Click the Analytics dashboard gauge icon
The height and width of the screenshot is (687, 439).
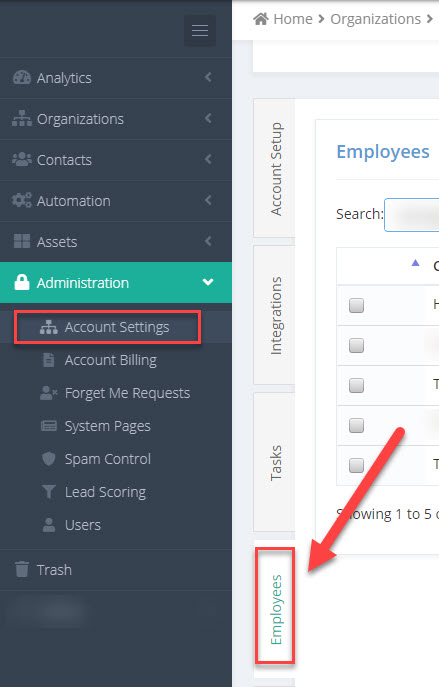click(22, 78)
